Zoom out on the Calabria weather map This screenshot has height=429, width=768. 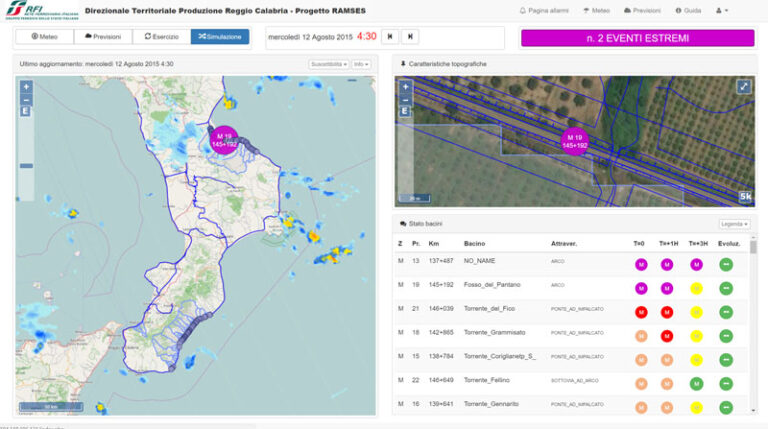click(26, 100)
